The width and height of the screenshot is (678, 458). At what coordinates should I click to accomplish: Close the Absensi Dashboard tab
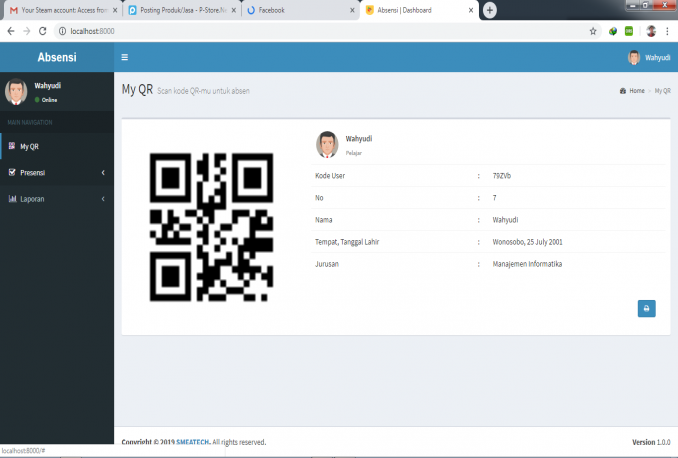point(471,10)
